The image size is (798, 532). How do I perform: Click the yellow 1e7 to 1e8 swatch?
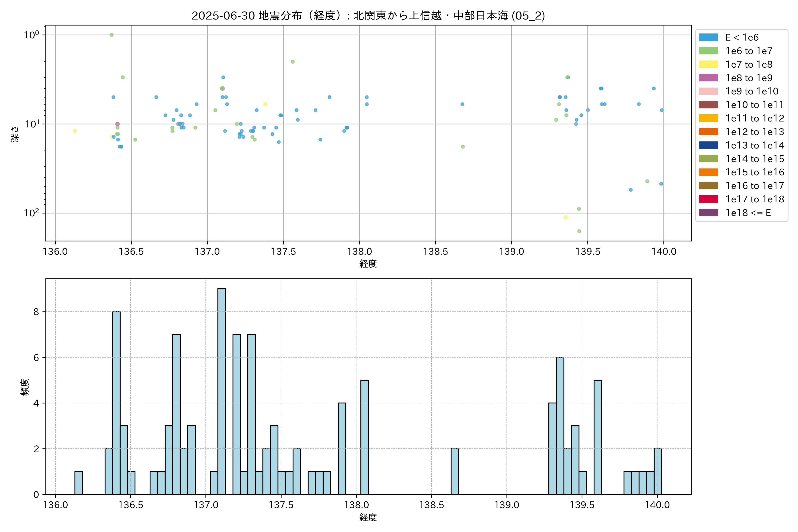[708, 65]
